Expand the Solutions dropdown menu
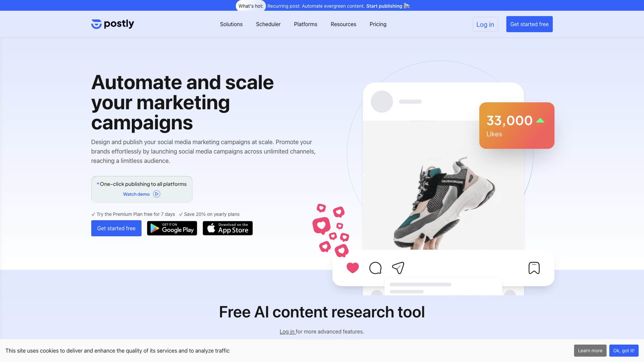This screenshot has width=644, height=362. pos(231,24)
